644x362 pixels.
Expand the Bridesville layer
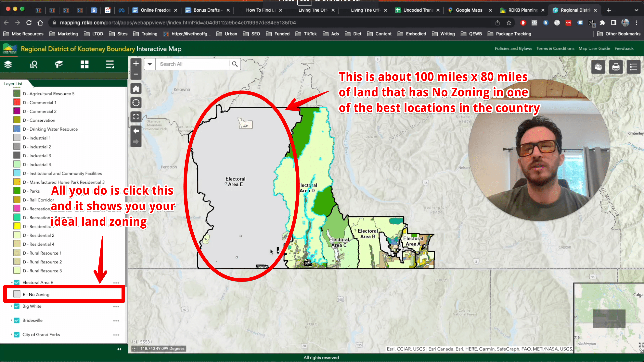(11, 320)
